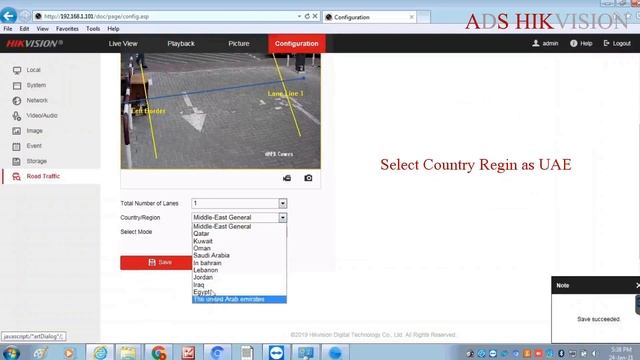Screen dimensions: 640x360
Task: Switch to the Playback tab
Action: (x=181, y=43)
